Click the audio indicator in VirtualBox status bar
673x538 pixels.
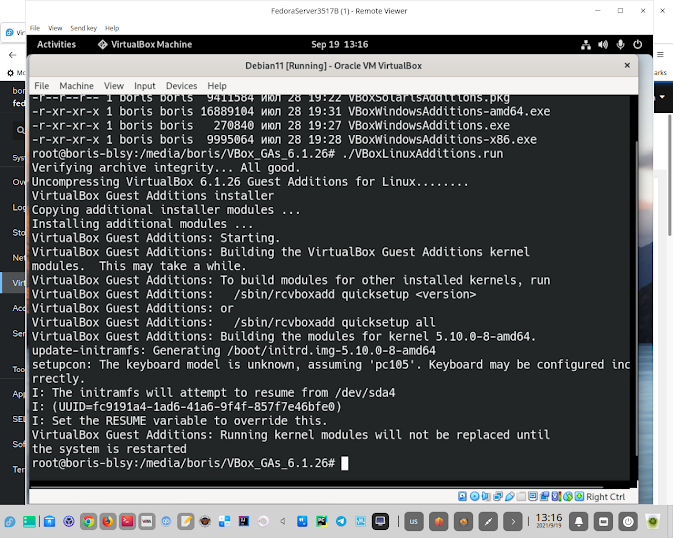click(486, 496)
